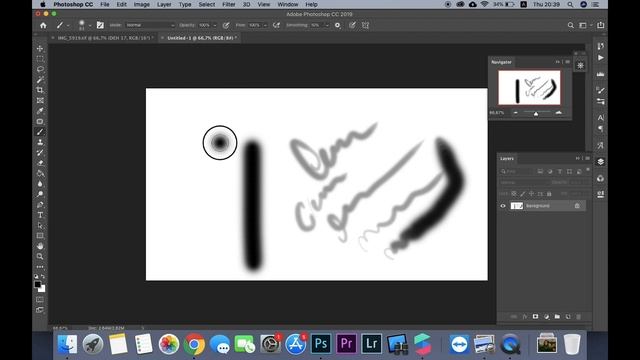
Task: Open the Filter menu
Action: 229,4
